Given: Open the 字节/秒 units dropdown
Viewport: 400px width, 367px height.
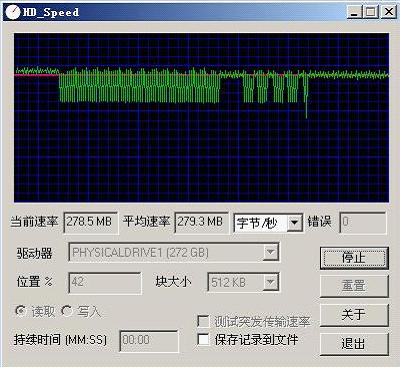Looking at the screenshot, I should click(x=295, y=223).
